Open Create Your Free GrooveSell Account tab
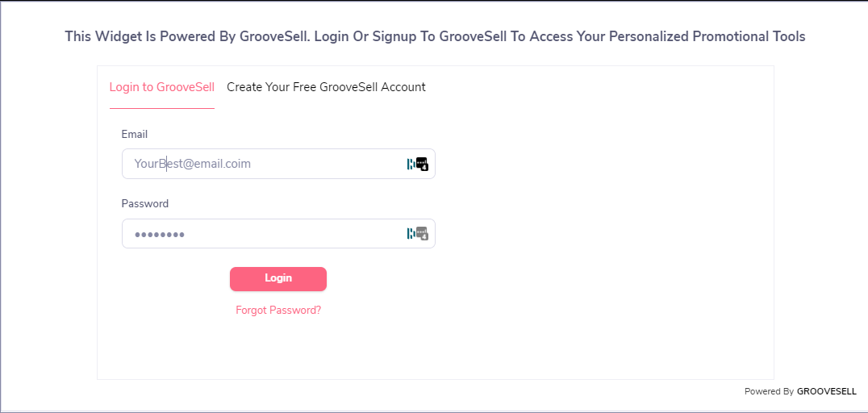 [326, 87]
